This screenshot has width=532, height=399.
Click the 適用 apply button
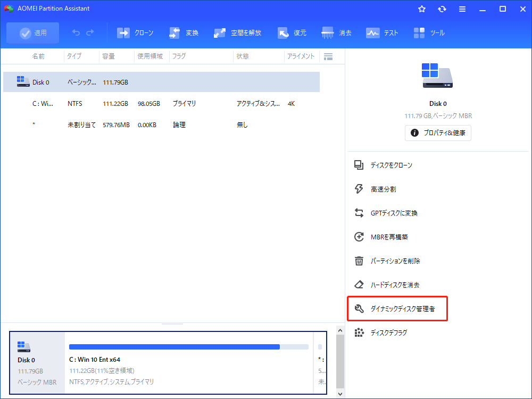point(32,33)
